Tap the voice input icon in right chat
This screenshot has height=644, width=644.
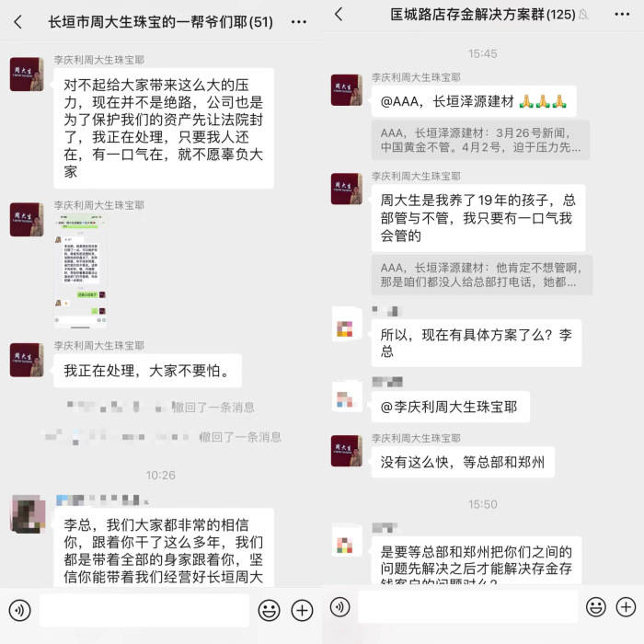340,606
